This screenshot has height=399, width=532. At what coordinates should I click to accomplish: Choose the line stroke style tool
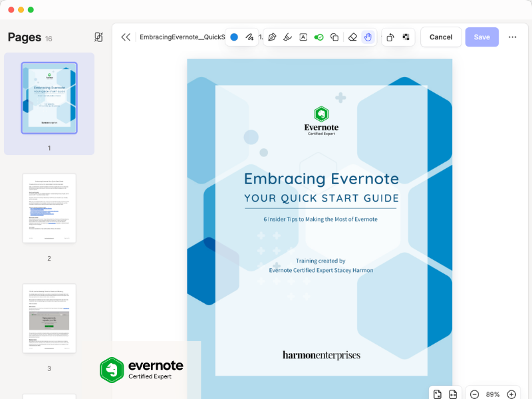pyautogui.click(x=250, y=37)
